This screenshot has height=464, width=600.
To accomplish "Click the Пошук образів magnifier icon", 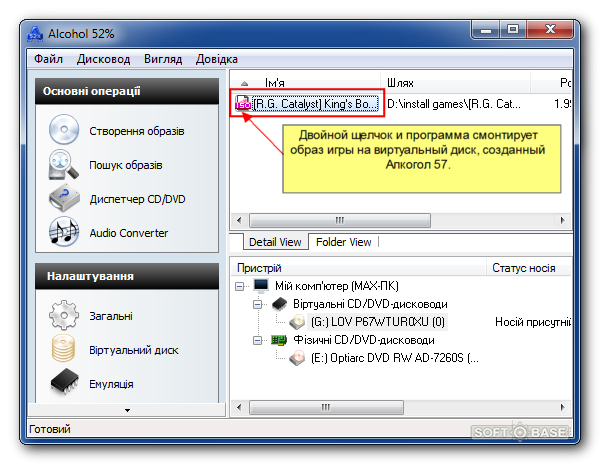I will click(64, 164).
